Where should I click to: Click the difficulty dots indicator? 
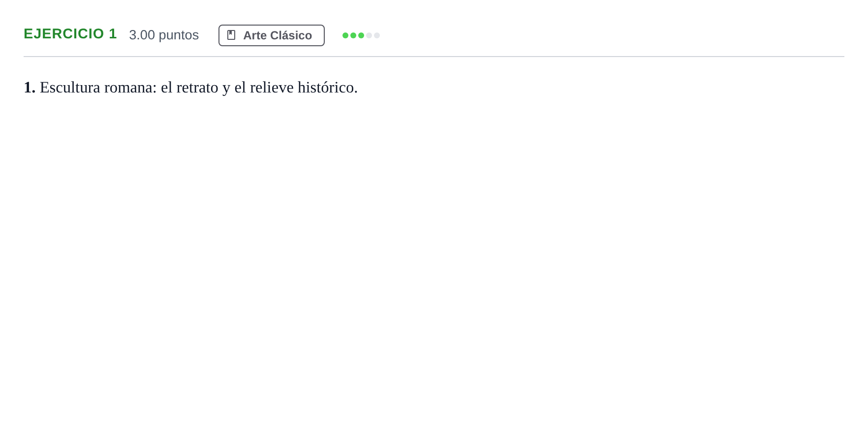361,35
